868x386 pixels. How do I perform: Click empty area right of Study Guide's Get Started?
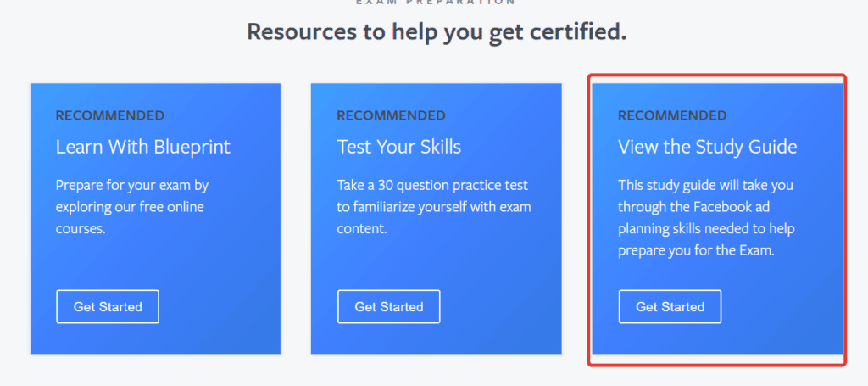tap(780, 307)
